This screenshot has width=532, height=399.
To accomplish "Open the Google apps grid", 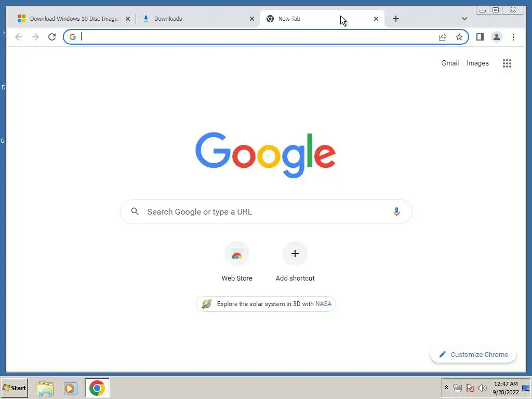I will coord(507,63).
